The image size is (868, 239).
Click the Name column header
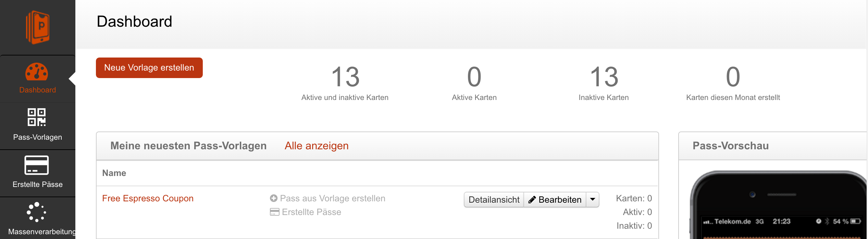(114, 173)
